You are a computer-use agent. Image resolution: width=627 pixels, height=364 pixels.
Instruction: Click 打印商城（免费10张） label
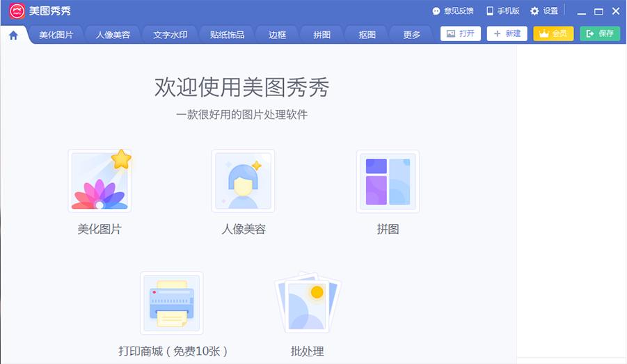173,351
